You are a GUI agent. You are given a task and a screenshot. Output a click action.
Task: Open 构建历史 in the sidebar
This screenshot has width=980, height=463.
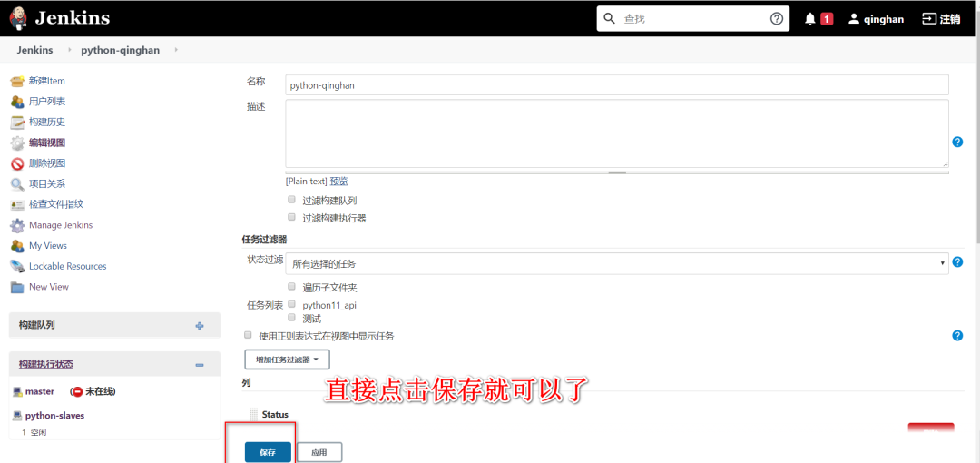point(47,122)
